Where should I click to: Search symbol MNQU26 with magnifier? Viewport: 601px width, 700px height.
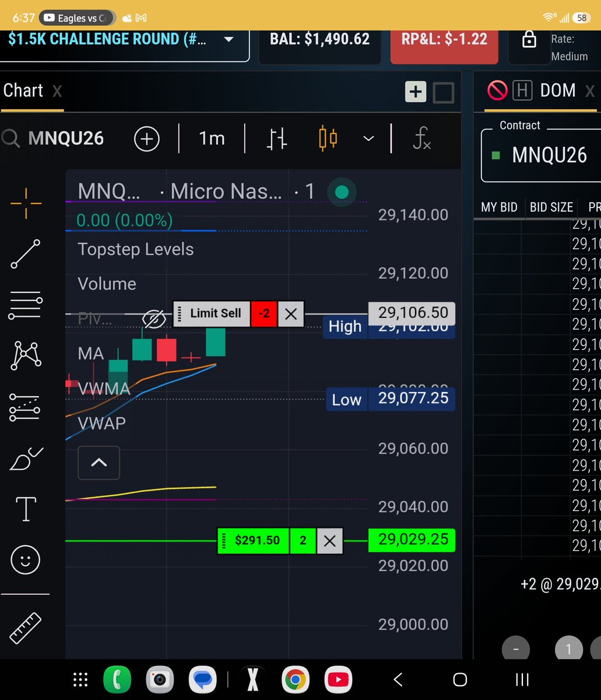tap(10, 139)
